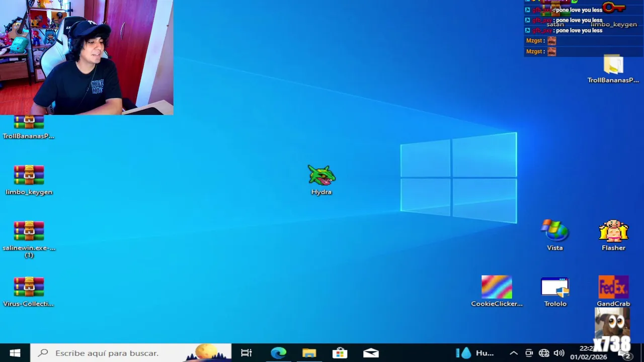
Task: Click the 'Escribe aquí para buscar' search box
Action: click(x=131, y=353)
